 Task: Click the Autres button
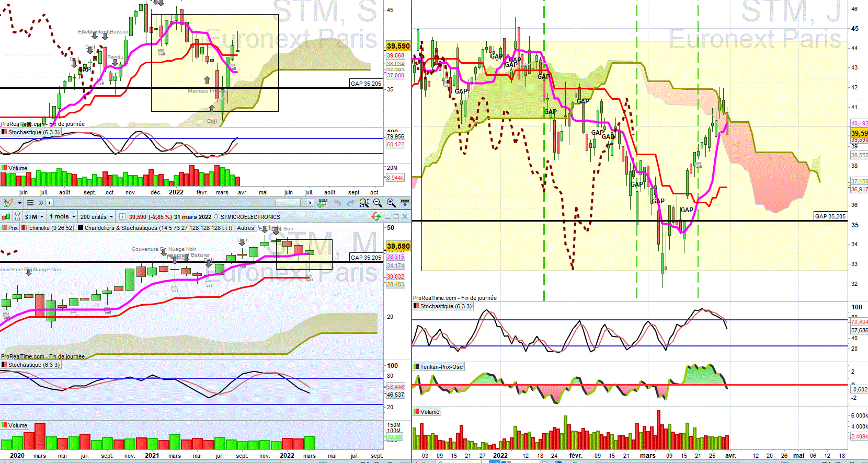point(245,228)
